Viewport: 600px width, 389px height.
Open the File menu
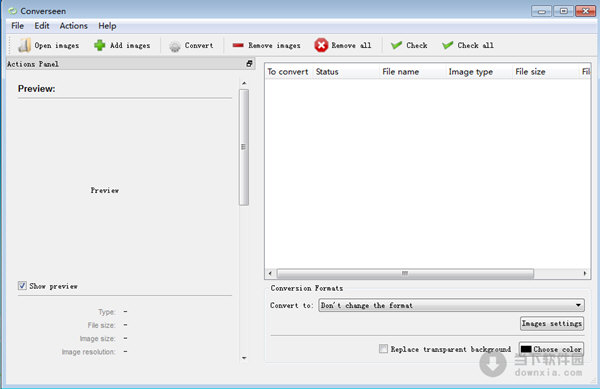pos(18,26)
